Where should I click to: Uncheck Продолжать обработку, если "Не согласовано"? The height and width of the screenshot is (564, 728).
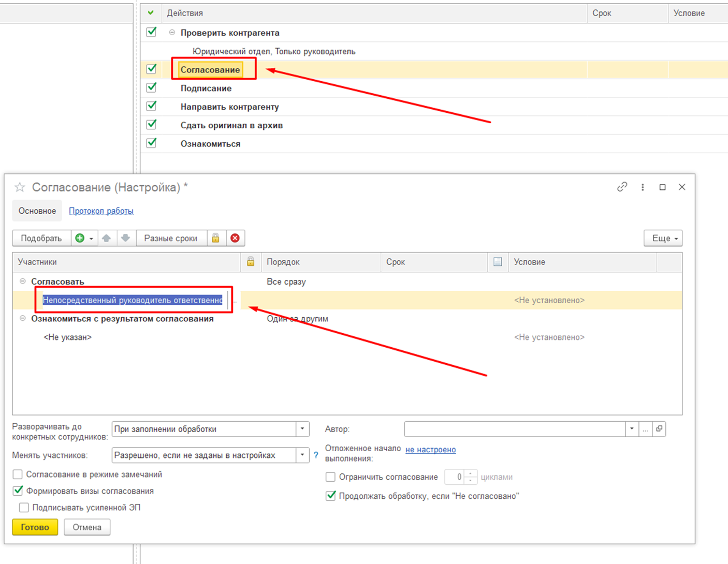click(x=330, y=496)
